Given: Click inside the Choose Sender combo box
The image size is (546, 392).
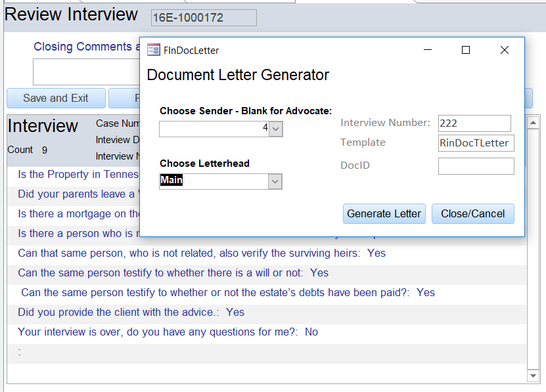Looking at the screenshot, I should [214, 129].
